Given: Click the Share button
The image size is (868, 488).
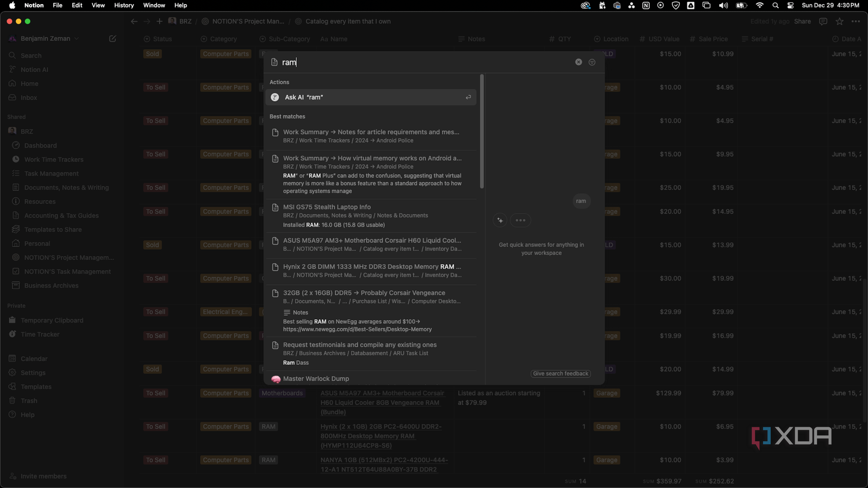Looking at the screenshot, I should (x=803, y=21).
